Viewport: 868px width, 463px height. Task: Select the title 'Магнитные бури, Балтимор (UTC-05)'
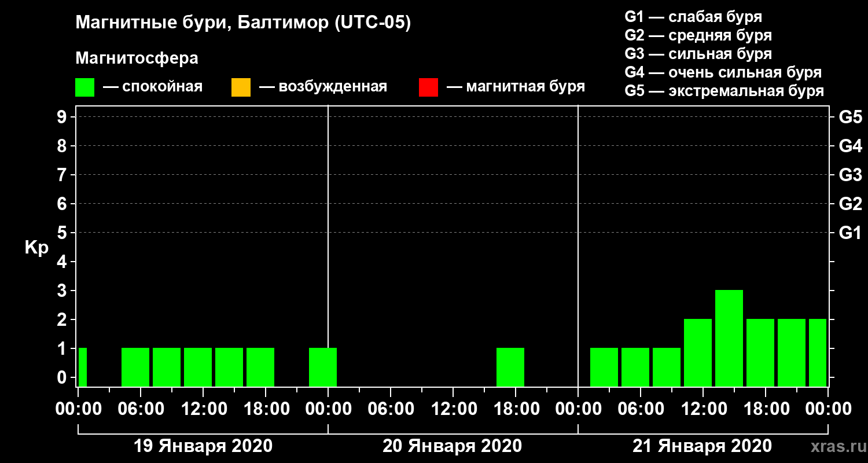click(x=243, y=23)
